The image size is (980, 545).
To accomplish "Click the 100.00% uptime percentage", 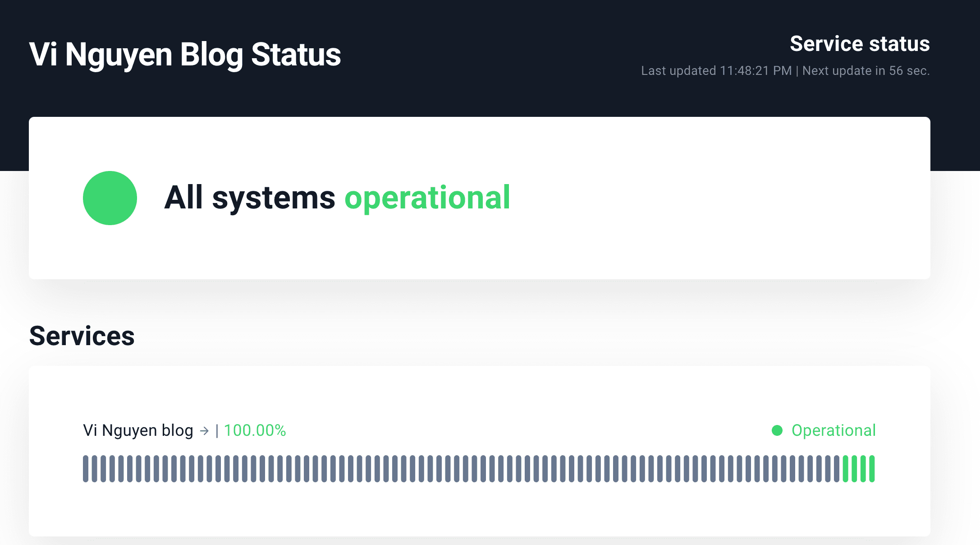I will 255,430.
